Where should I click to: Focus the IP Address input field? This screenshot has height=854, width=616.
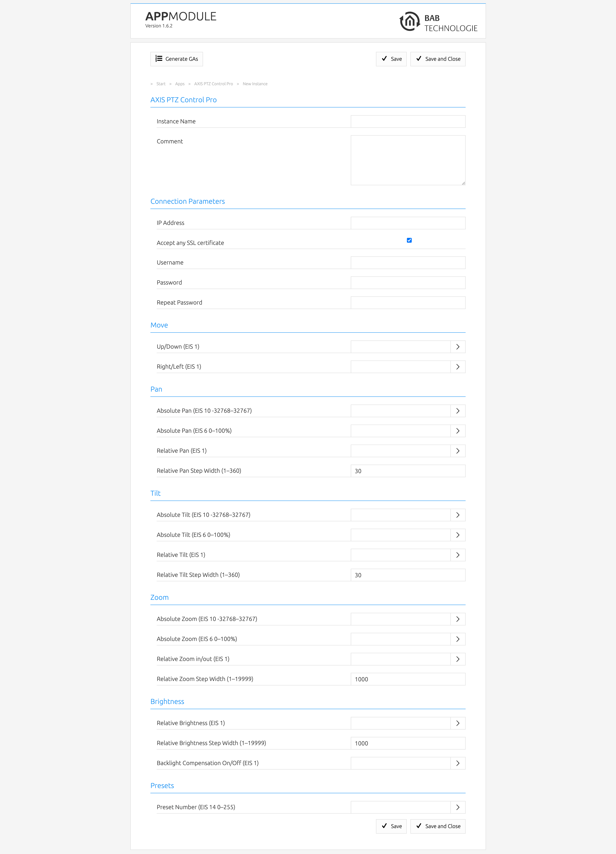coord(408,223)
